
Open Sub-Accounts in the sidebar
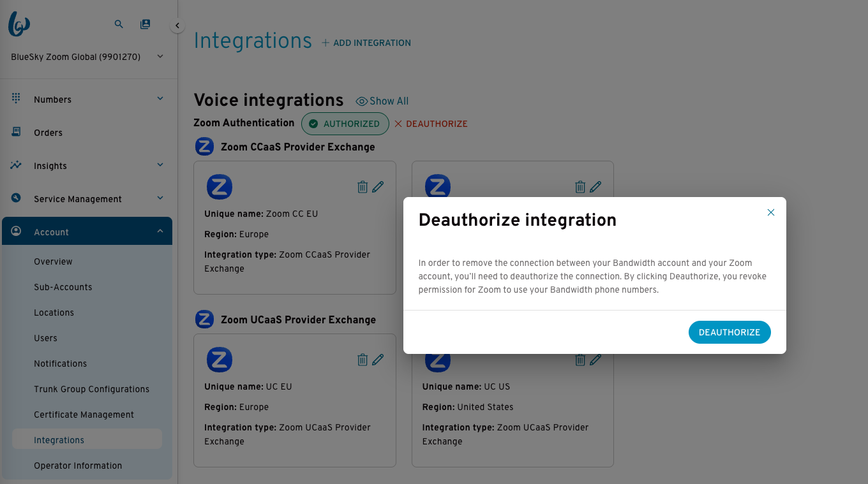coord(63,287)
